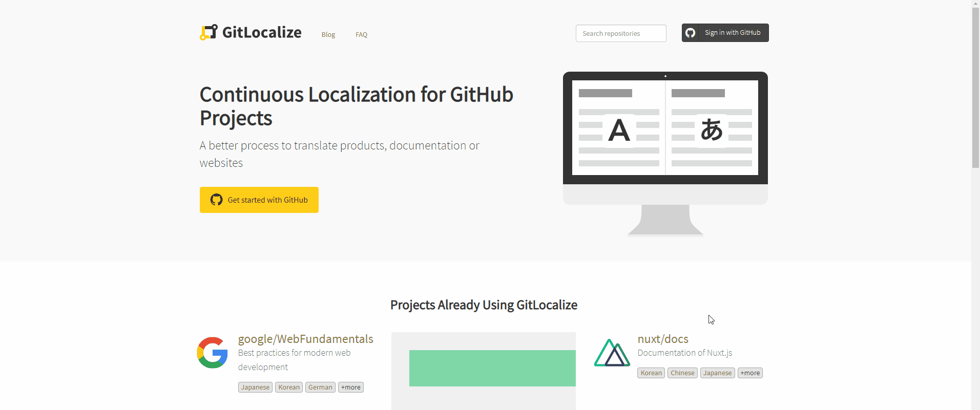Sign in with GitHub

725,33
